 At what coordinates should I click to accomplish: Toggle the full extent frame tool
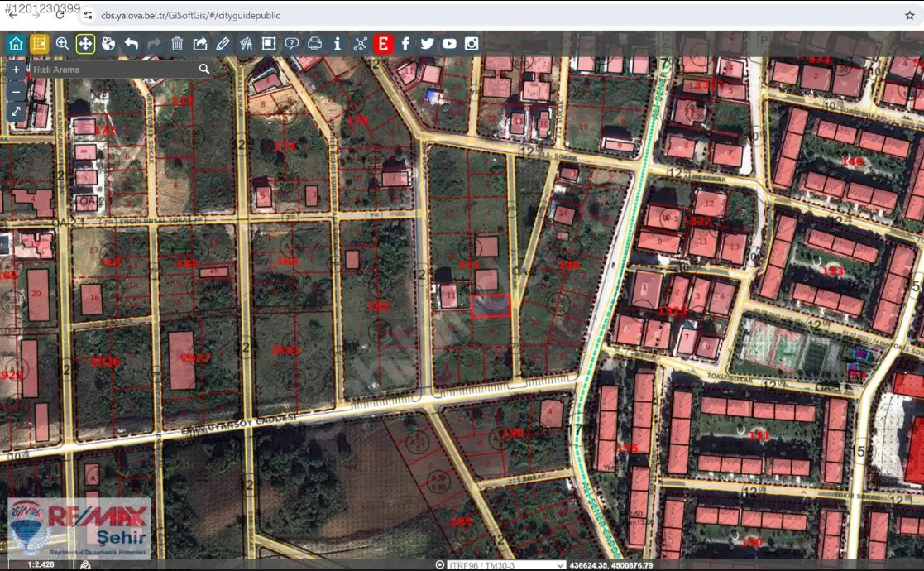269,44
